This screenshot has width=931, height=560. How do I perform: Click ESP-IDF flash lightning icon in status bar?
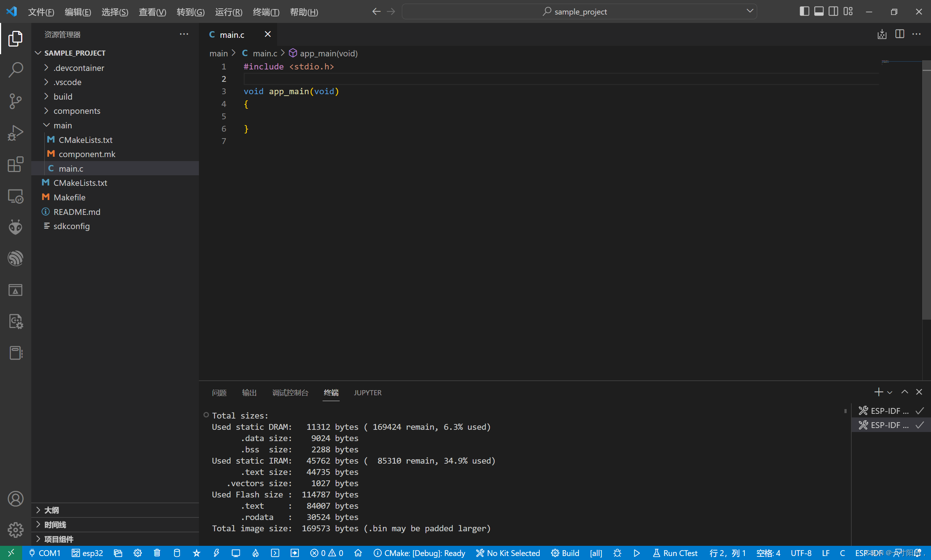[216, 553]
